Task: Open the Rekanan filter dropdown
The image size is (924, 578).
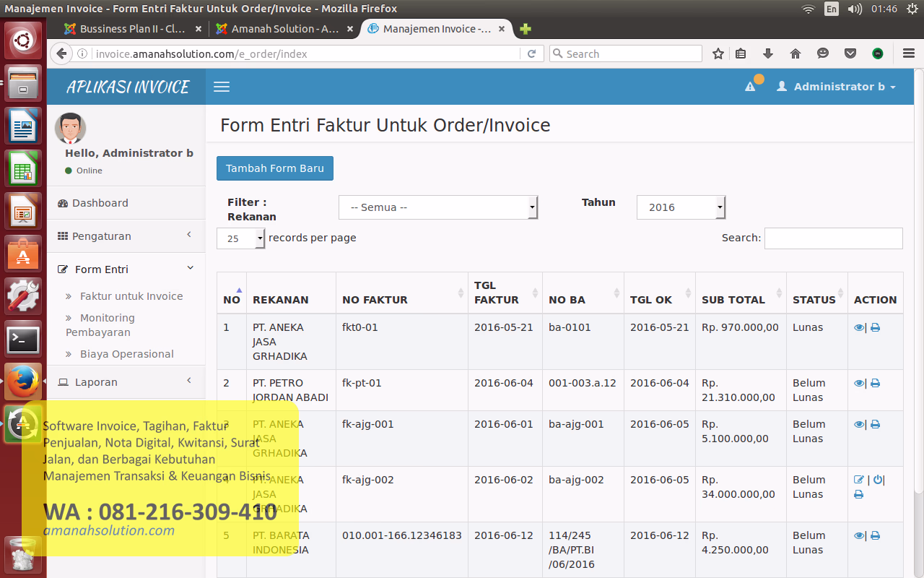Action: (x=438, y=207)
